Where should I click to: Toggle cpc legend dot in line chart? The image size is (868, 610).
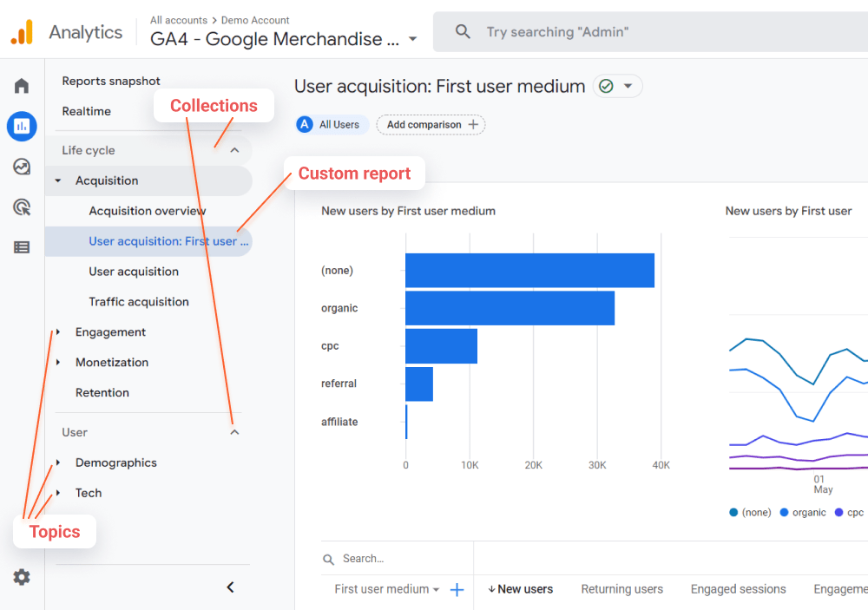(x=838, y=513)
